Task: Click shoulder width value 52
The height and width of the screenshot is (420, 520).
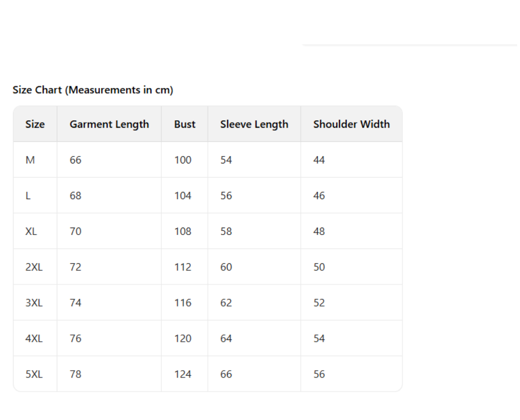Action: point(319,303)
